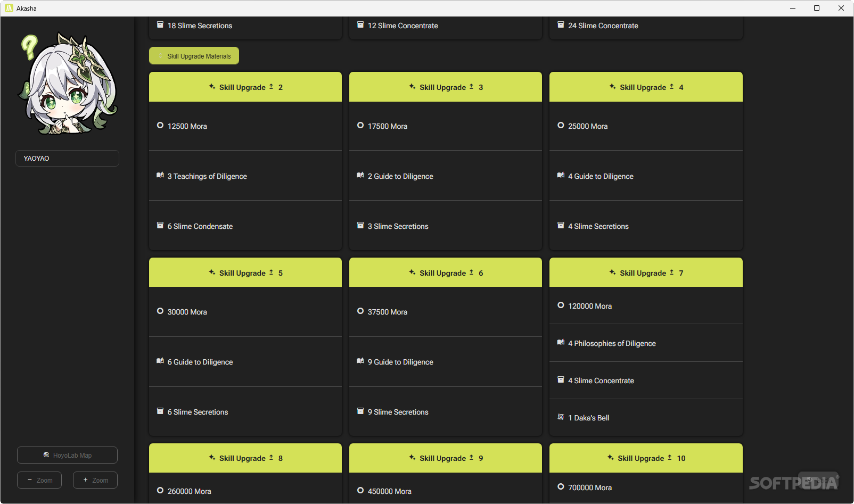Click the sparkle icon in Skill Upgrade 2

(x=212, y=86)
